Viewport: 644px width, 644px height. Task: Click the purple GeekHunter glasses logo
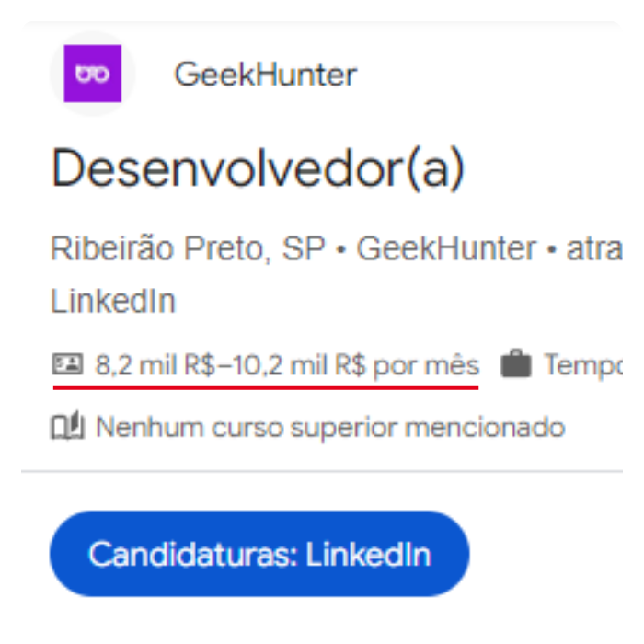[x=92, y=74]
